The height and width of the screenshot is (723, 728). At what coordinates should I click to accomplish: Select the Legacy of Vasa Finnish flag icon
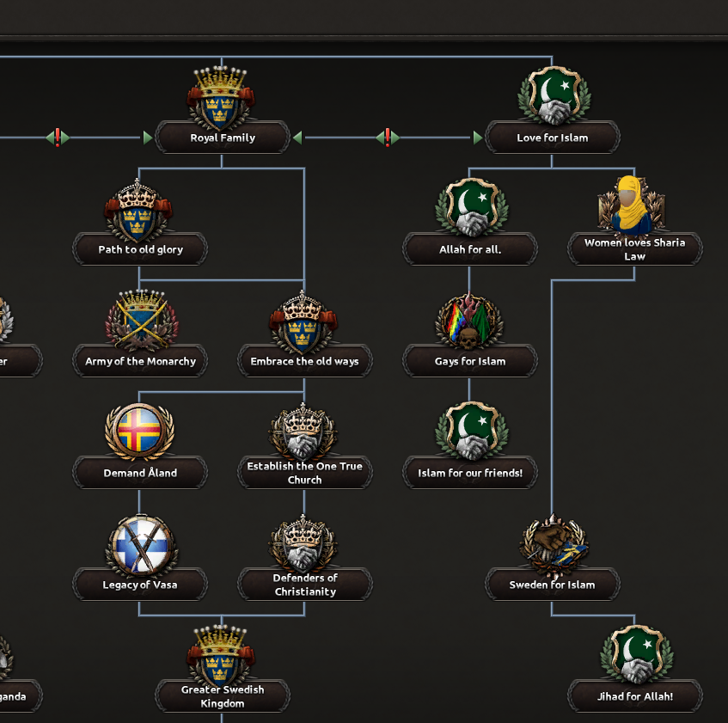tap(141, 544)
